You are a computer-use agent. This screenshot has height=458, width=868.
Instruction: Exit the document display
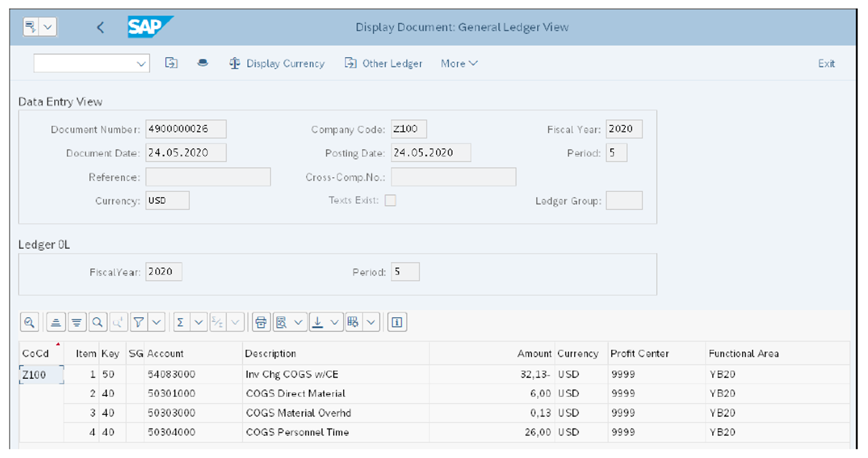[826, 64]
